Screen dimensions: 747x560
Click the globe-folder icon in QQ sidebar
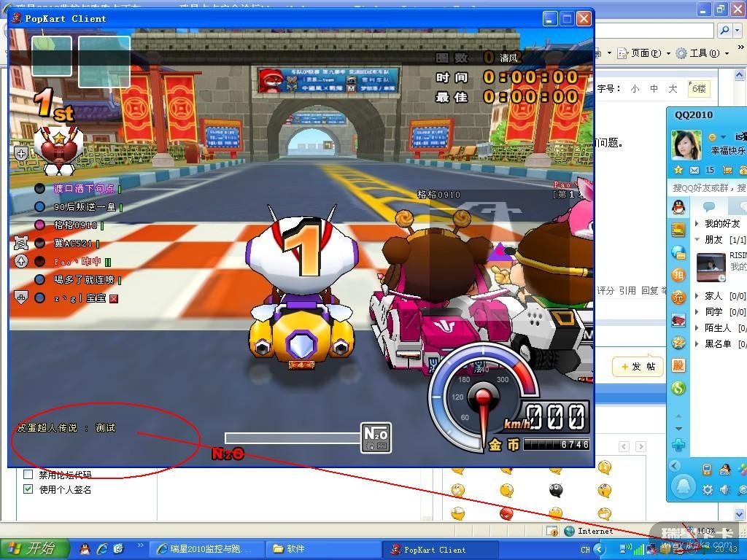678,252
